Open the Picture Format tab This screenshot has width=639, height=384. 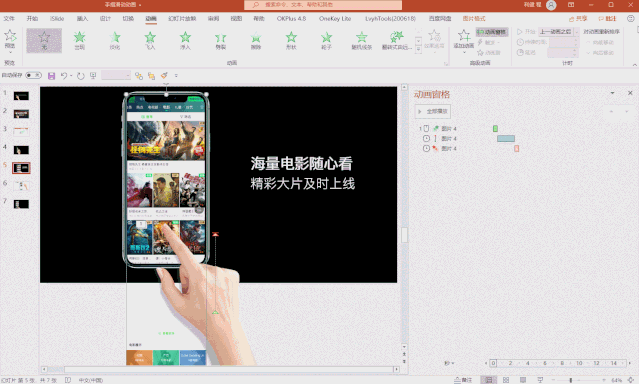coord(474,19)
